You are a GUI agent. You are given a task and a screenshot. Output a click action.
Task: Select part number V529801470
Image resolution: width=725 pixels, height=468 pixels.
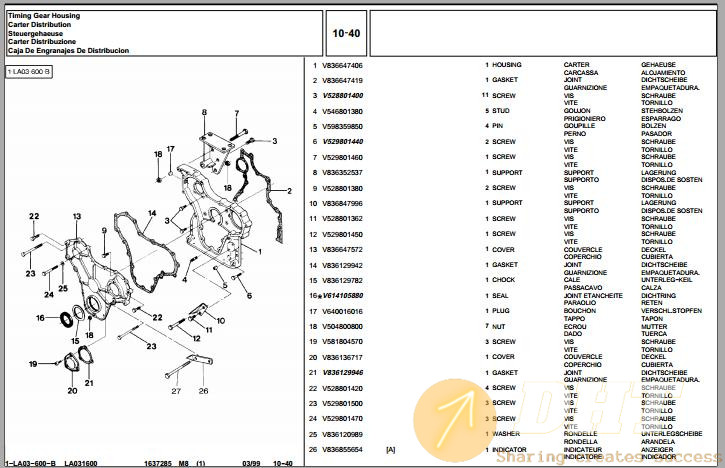[342, 419]
